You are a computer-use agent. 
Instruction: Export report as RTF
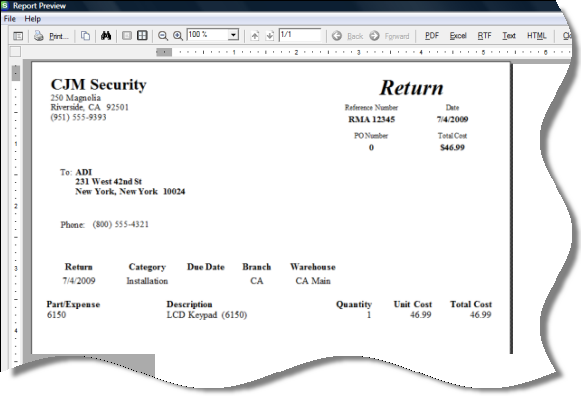click(484, 36)
